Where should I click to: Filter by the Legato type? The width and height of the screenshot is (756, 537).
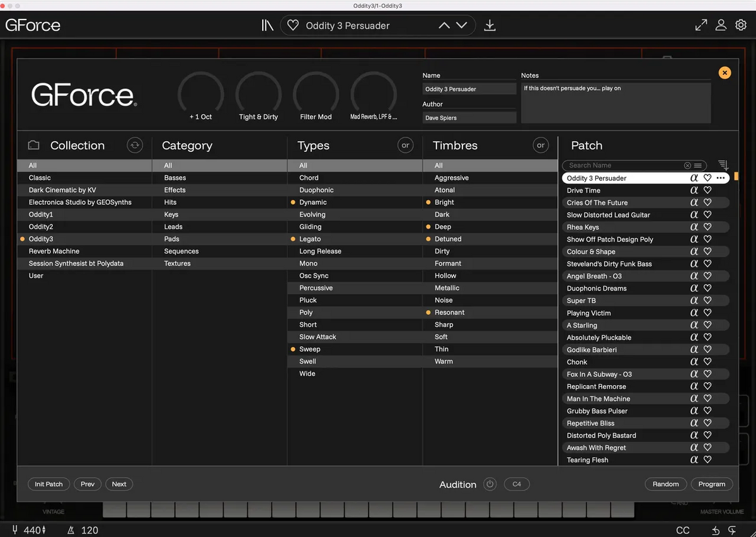(355, 239)
